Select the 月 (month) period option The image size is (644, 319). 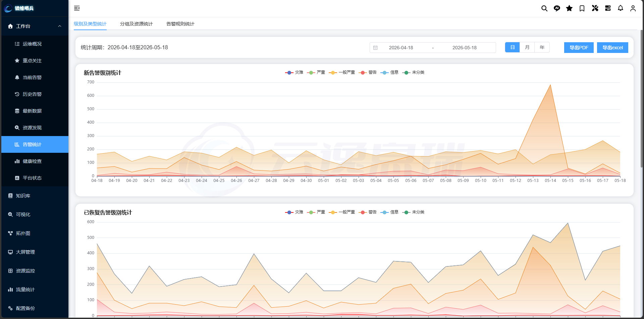point(527,47)
